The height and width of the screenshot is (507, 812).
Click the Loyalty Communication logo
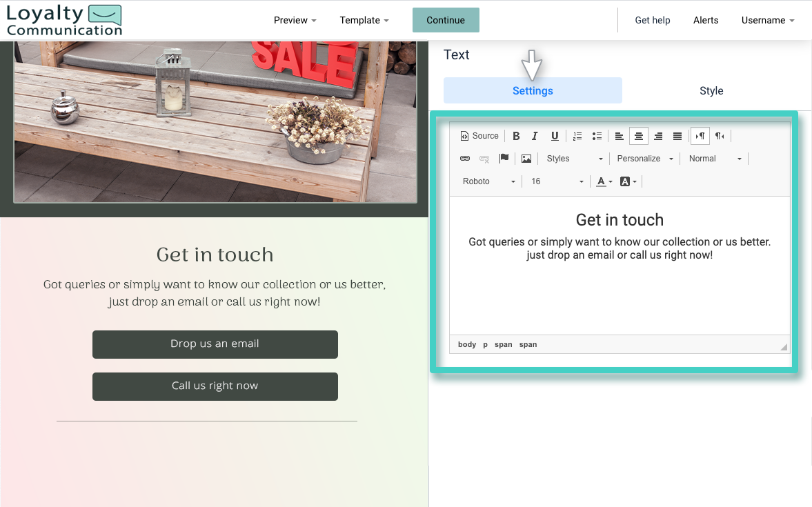coord(64,20)
